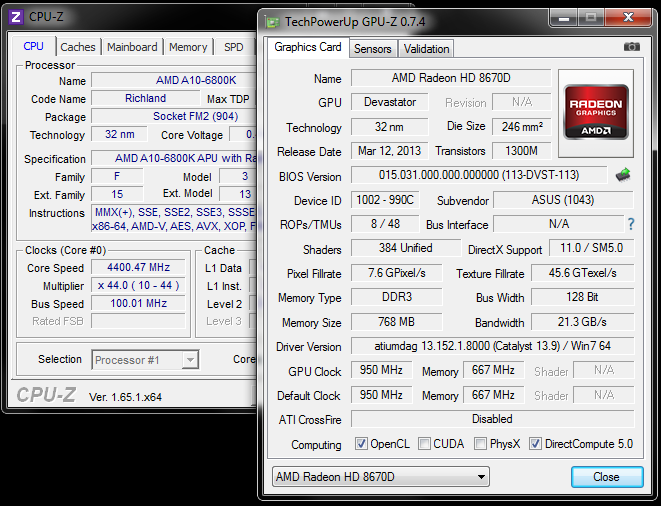Click the Bandwidth 21.3 GB/s value
The height and width of the screenshot is (506, 661).
(x=583, y=322)
